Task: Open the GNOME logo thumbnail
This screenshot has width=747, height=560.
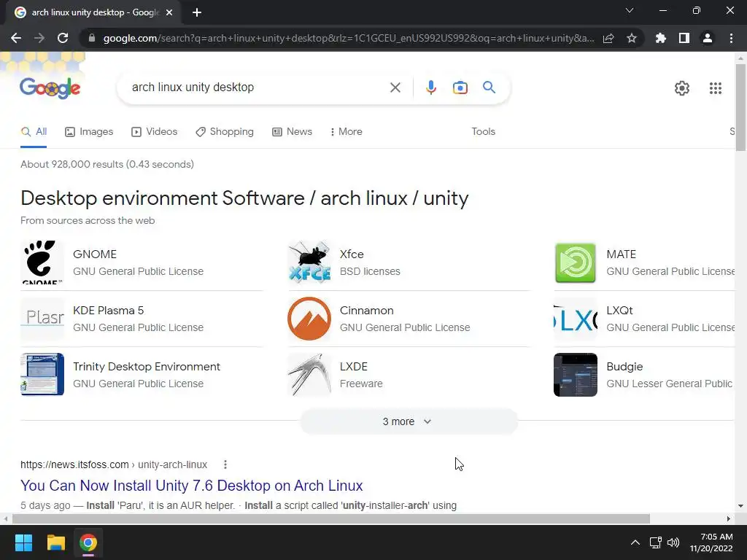Action: point(42,262)
